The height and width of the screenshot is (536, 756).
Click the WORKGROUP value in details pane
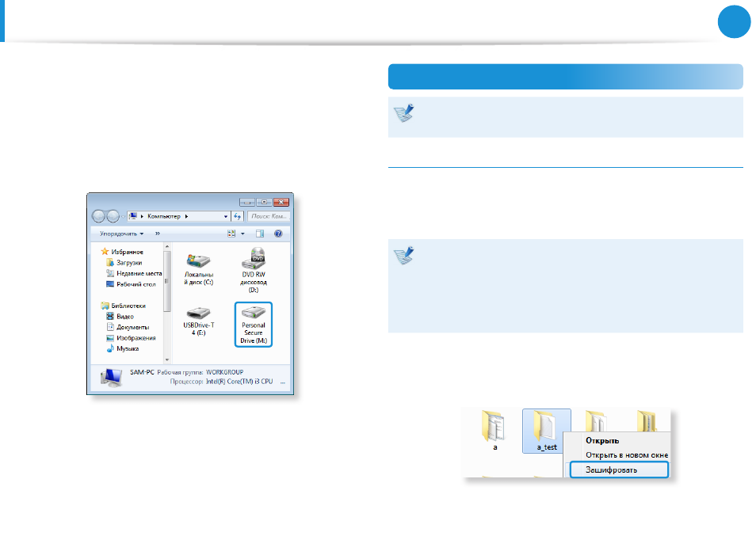click(225, 372)
